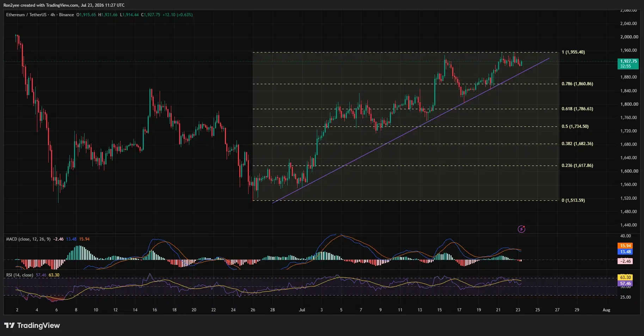Click the 1,880.00 price axis label
This screenshot has height=336, width=644.
point(629,77)
